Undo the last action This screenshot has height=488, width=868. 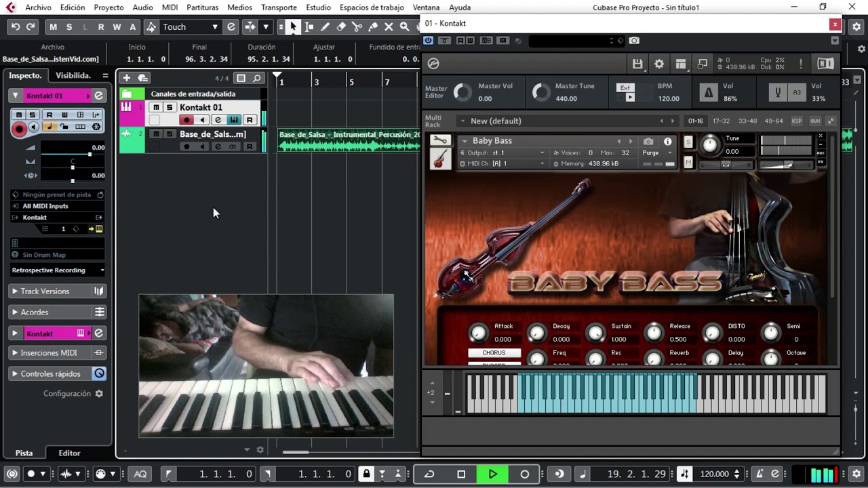point(15,27)
